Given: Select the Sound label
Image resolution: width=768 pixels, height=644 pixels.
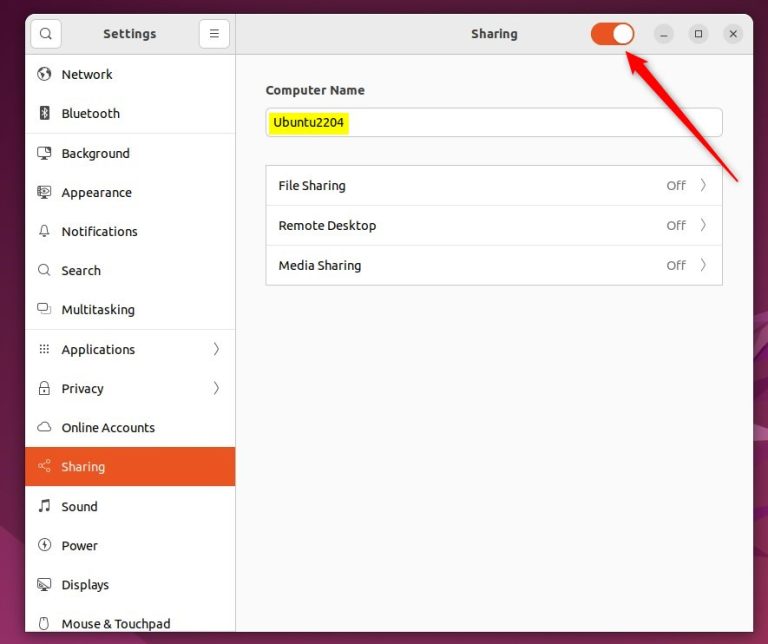Looking at the screenshot, I should (x=79, y=506).
